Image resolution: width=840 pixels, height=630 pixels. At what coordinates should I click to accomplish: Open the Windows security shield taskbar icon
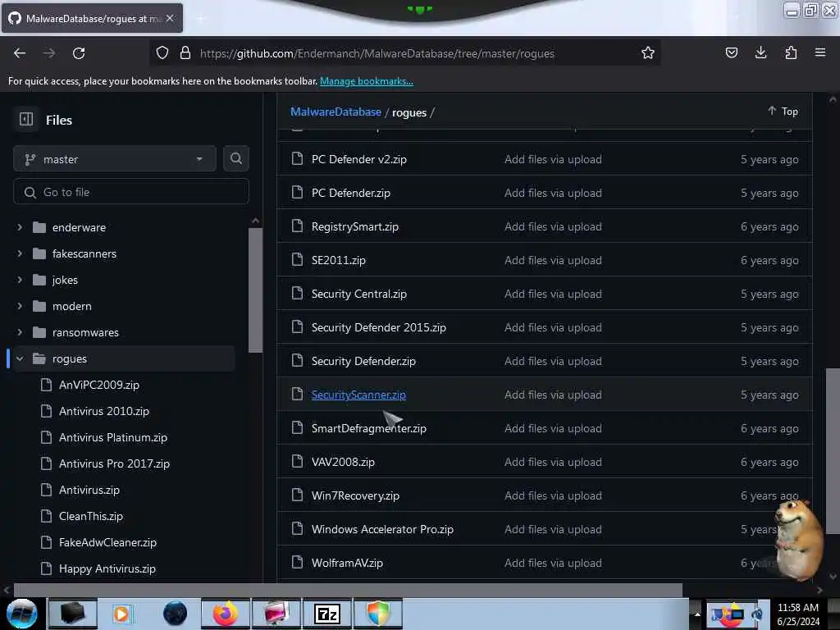[x=377, y=614]
